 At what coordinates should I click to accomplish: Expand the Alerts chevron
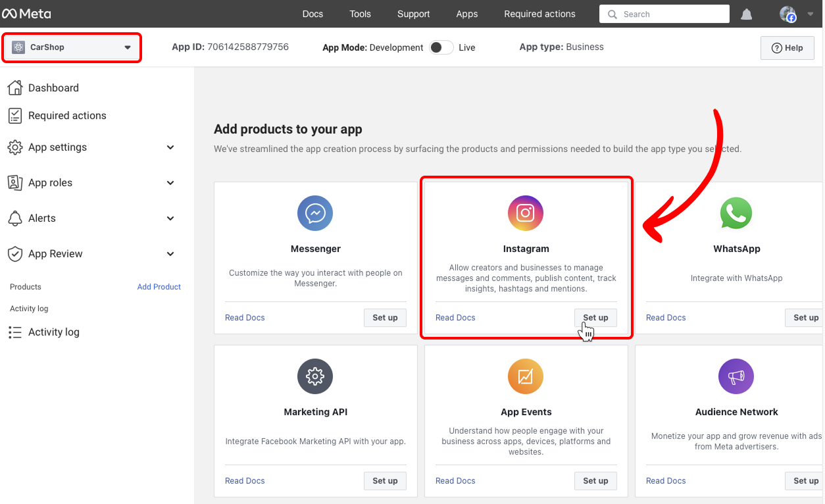tap(170, 218)
